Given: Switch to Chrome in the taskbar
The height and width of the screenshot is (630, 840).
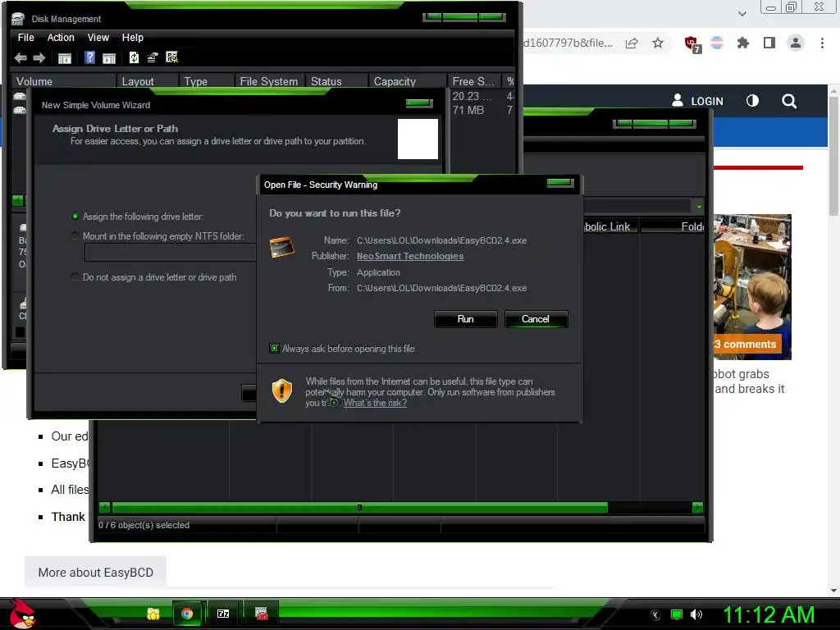Looking at the screenshot, I should pos(187,614).
